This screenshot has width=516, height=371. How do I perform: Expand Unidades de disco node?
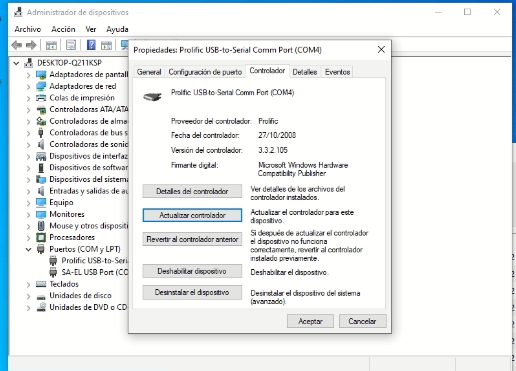(29, 296)
